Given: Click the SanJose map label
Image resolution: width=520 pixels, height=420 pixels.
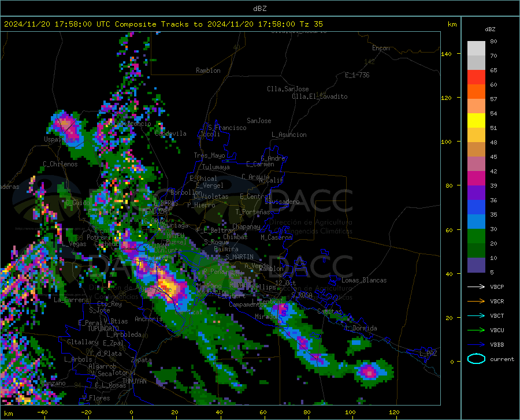Looking at the screenshot, I should [x=259, y=121].
